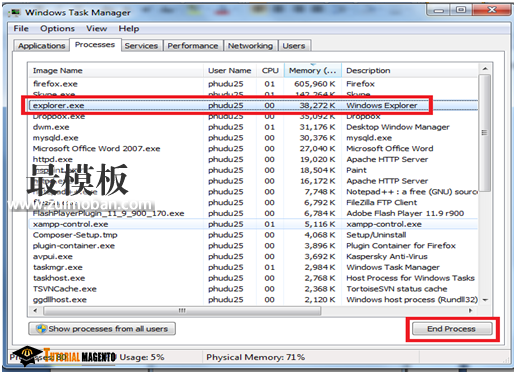Sort by User Name column header
This screenshot has width=516, height=374.
pos(230,71)
